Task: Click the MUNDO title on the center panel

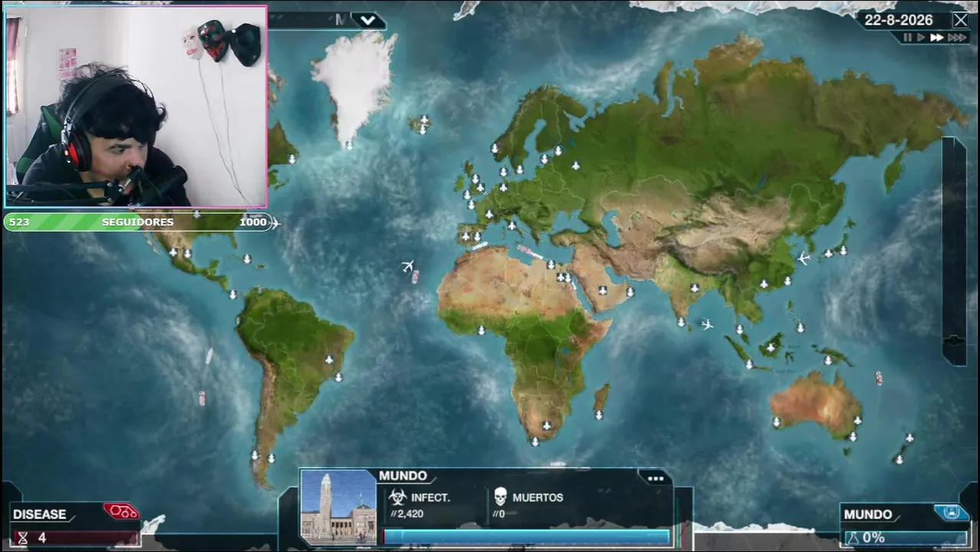Action: point(403,476)
